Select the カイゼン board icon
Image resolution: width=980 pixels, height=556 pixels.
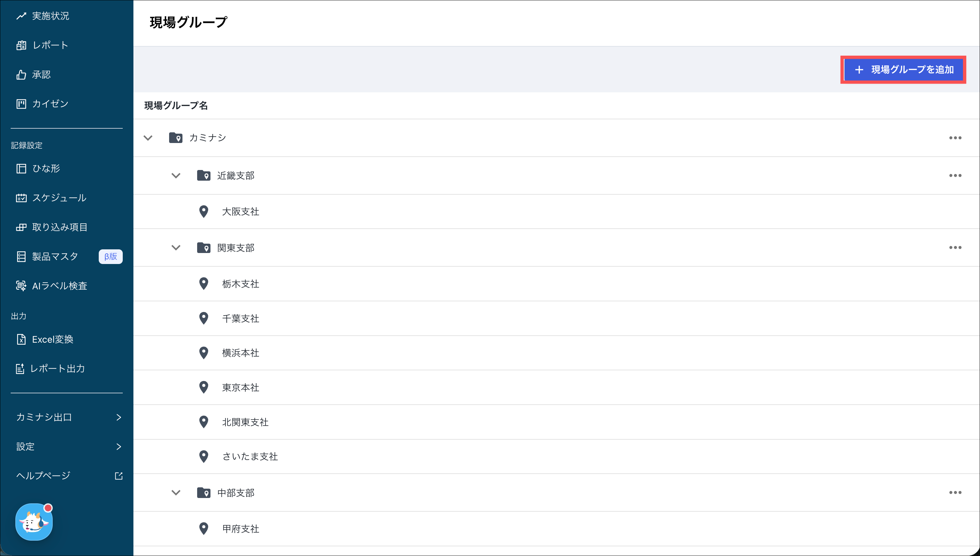point(21,104)
